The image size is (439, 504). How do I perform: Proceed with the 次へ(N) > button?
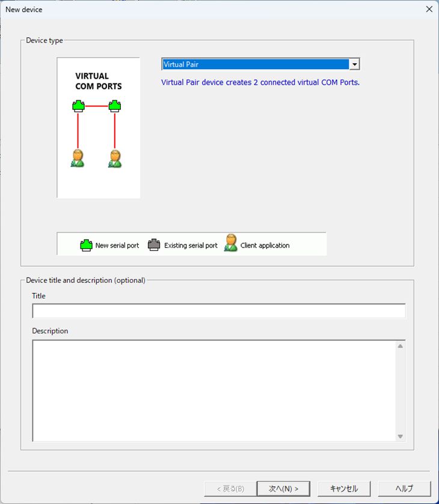pyautogui.click(x=283, y=488)
